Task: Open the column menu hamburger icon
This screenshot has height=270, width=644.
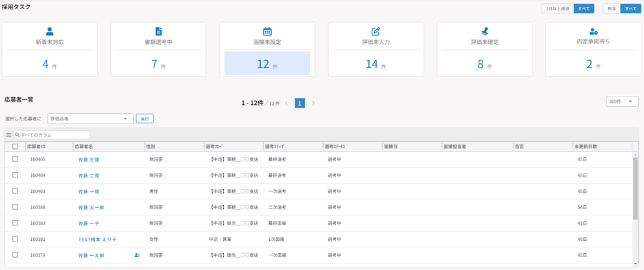Action: (9, 135)
